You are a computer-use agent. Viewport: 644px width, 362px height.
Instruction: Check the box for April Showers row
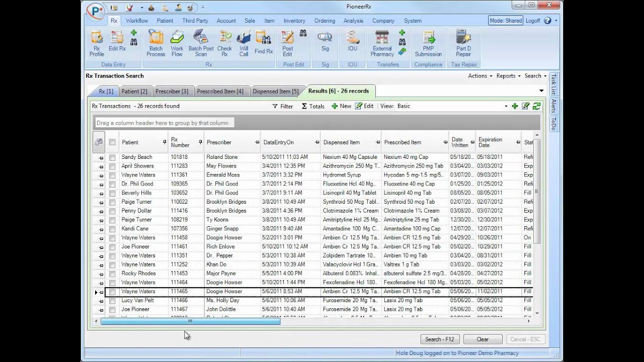click(x=112, y=166)
